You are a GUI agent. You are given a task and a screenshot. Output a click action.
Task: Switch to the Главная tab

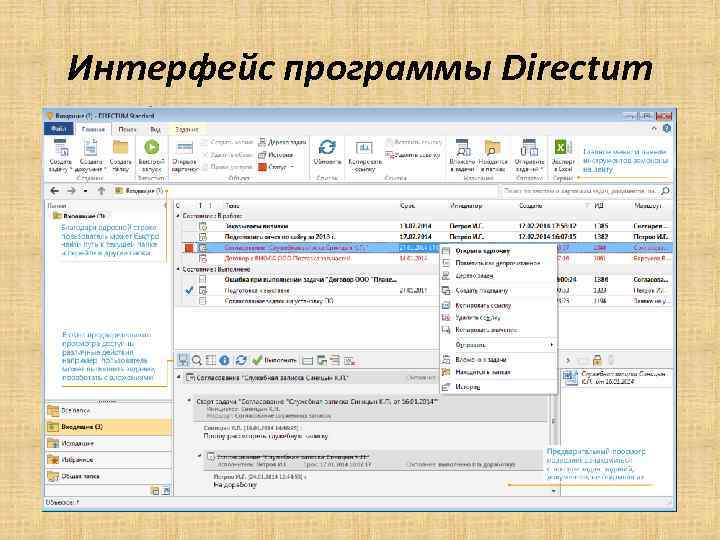93,129
